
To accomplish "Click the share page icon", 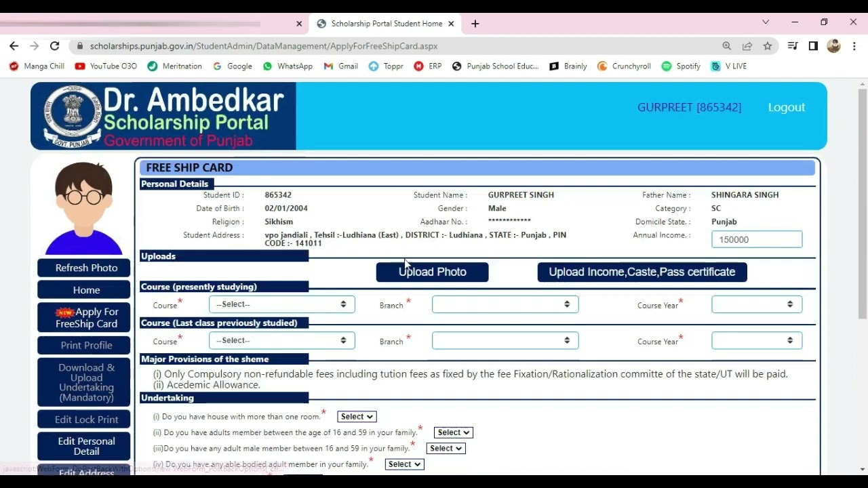I will pyautogui.click(x=747, y=46).
